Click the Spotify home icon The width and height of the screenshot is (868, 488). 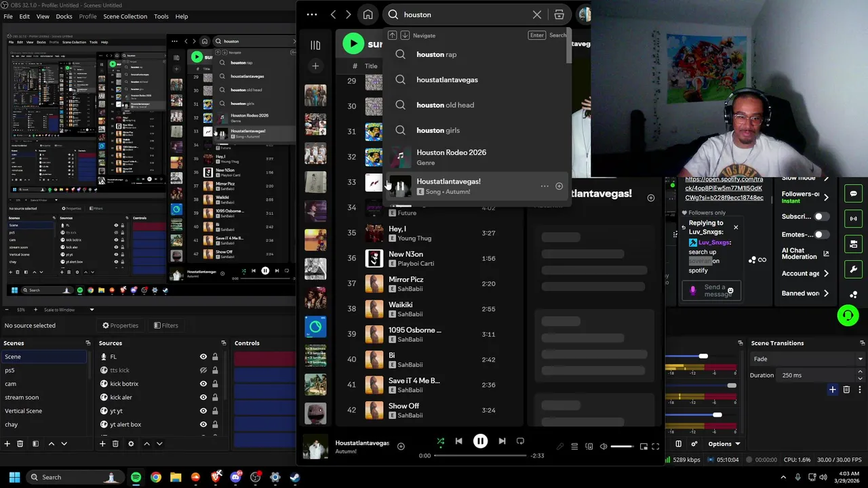368,14
